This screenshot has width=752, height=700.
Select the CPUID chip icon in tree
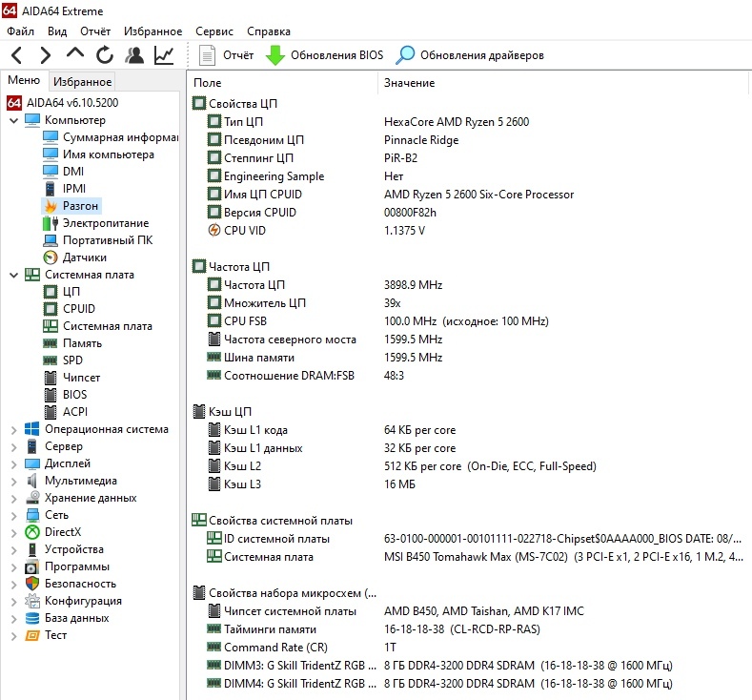click(x=51, y=308)
